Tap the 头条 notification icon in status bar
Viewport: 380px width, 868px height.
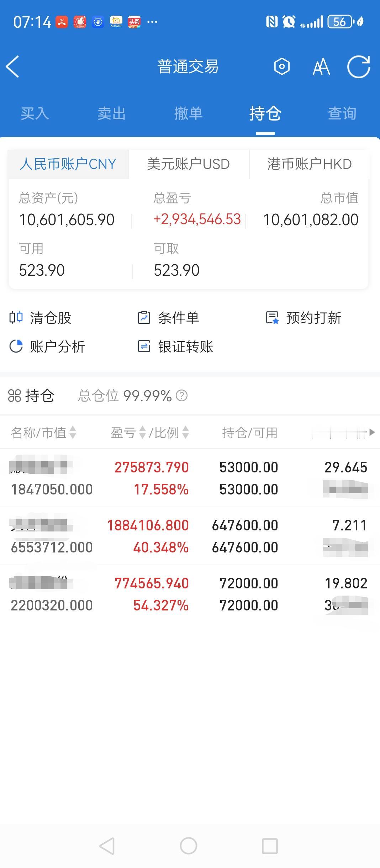pos(134,22)
